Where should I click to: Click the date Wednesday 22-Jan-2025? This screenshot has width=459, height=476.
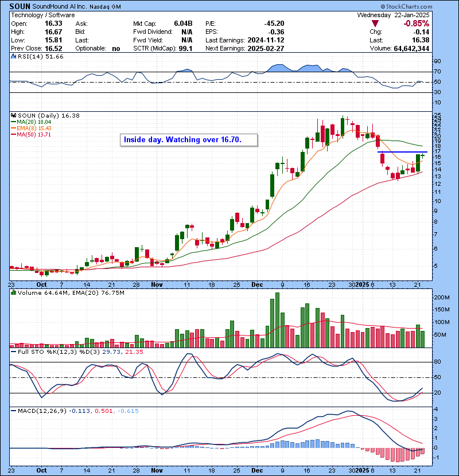click(x=394, y=15)
